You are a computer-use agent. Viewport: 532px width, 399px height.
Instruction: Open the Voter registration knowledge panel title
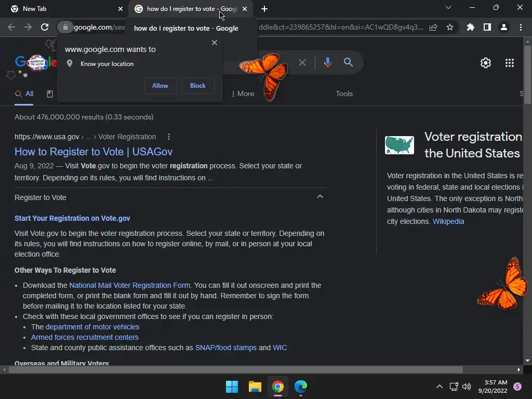473,145
